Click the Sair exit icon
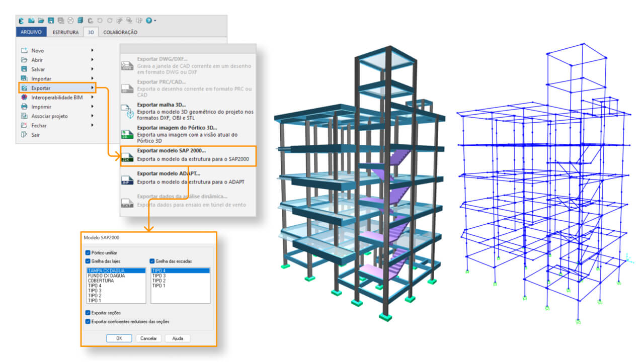Screen dimensions: 644x362 24,135
